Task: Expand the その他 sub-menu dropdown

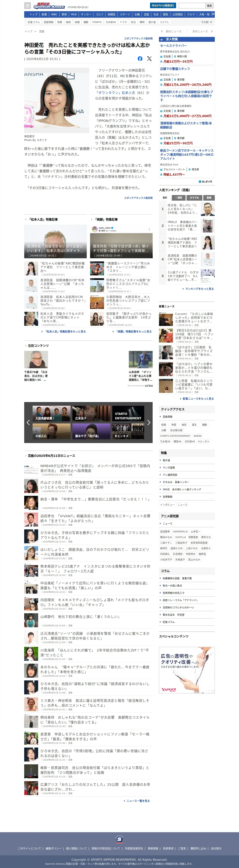Action: point(206,22)
